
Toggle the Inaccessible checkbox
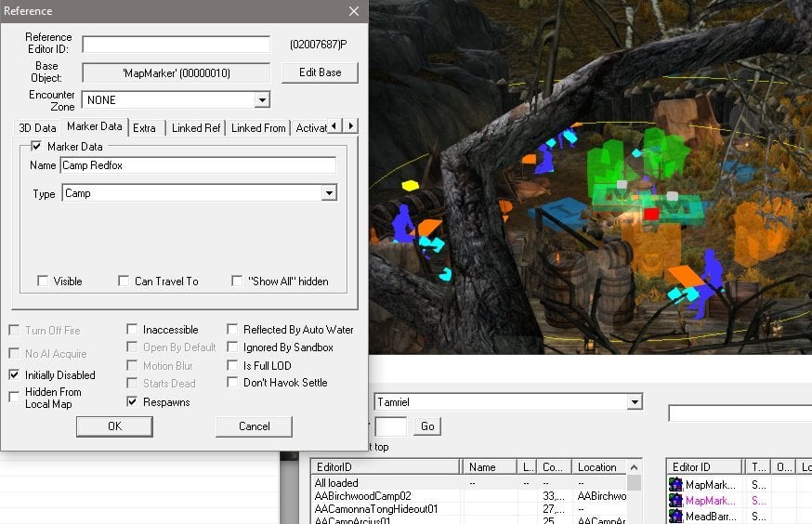point(132,329)
